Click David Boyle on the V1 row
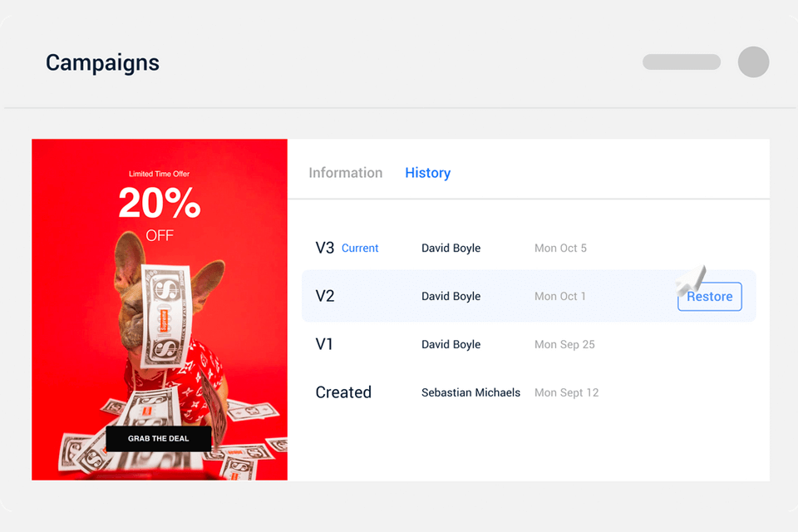 coord(451,344)
